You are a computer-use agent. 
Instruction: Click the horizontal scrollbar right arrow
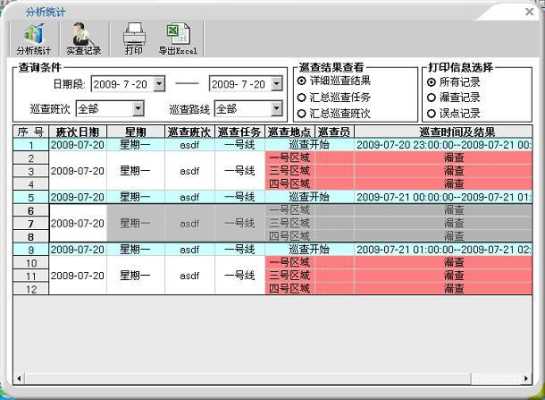click(526, 378)
